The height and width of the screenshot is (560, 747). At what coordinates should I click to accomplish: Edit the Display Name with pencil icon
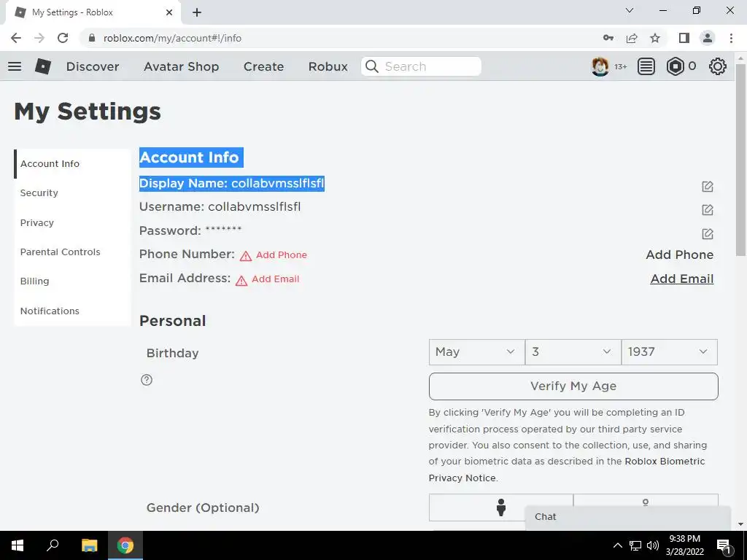(x=708, y=186)
